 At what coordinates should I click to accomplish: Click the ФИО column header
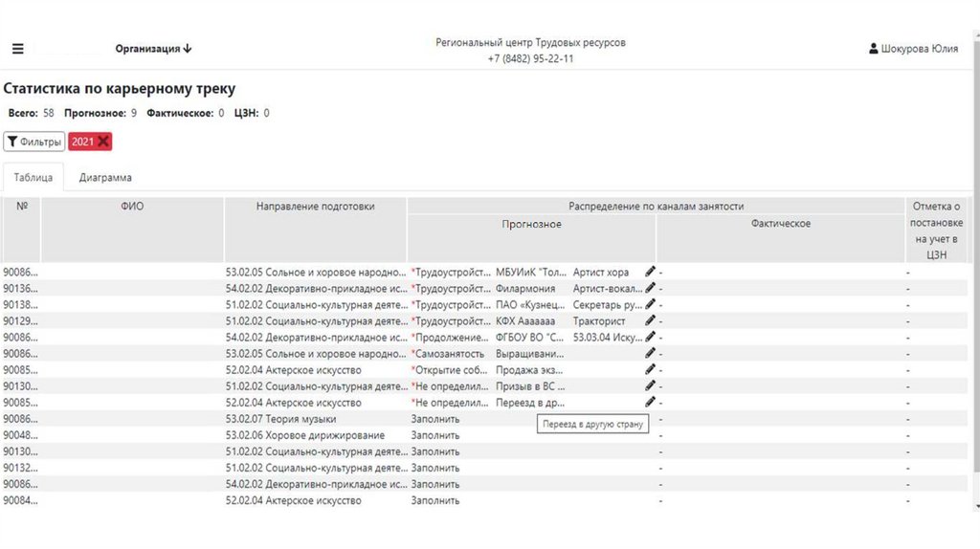coord(132,207)
